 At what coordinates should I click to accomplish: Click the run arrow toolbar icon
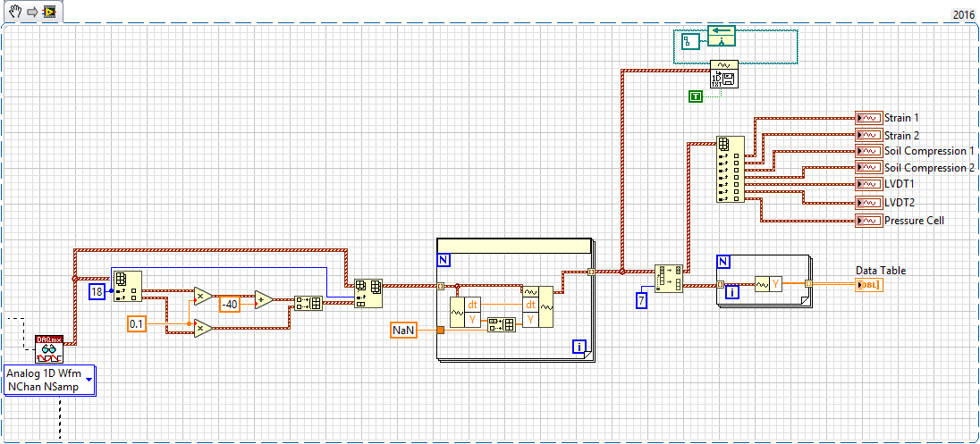[31, 12]
